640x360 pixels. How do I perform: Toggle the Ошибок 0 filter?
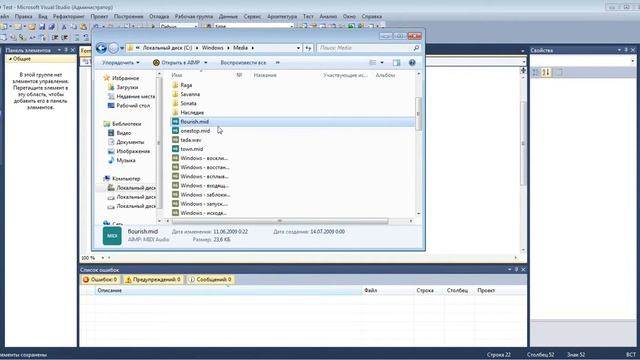(100, 280)
